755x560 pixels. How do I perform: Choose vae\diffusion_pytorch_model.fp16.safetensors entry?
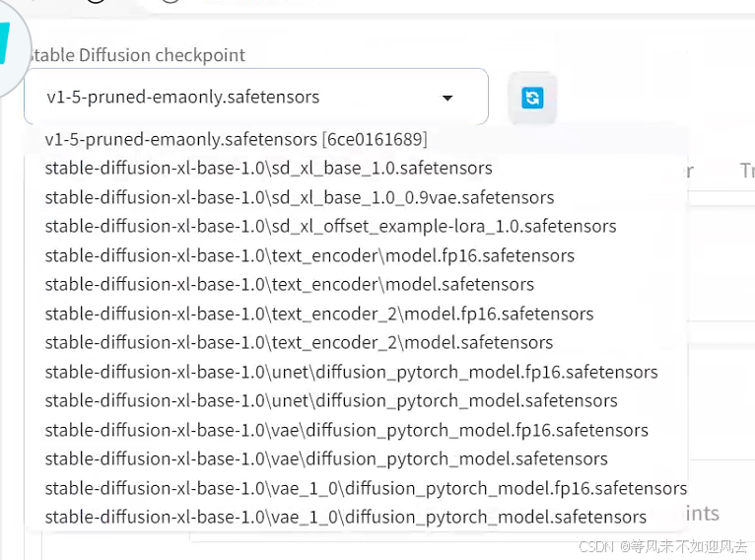(x=357, y=430)
